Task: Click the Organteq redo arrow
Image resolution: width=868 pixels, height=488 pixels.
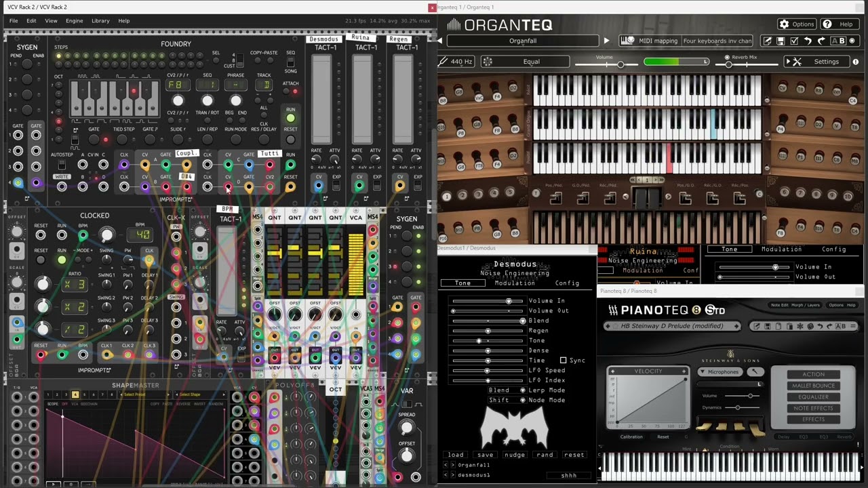Action: [x=821, y=41]
